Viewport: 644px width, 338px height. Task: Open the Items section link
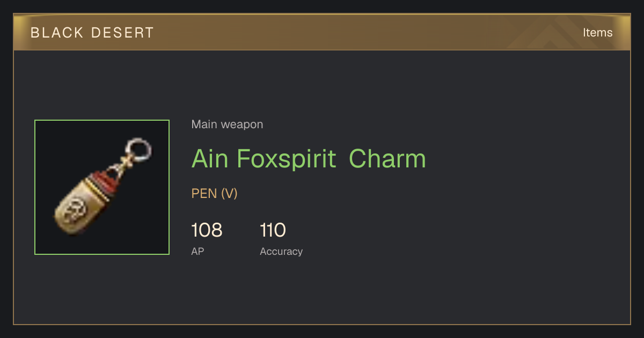point(597,33)
